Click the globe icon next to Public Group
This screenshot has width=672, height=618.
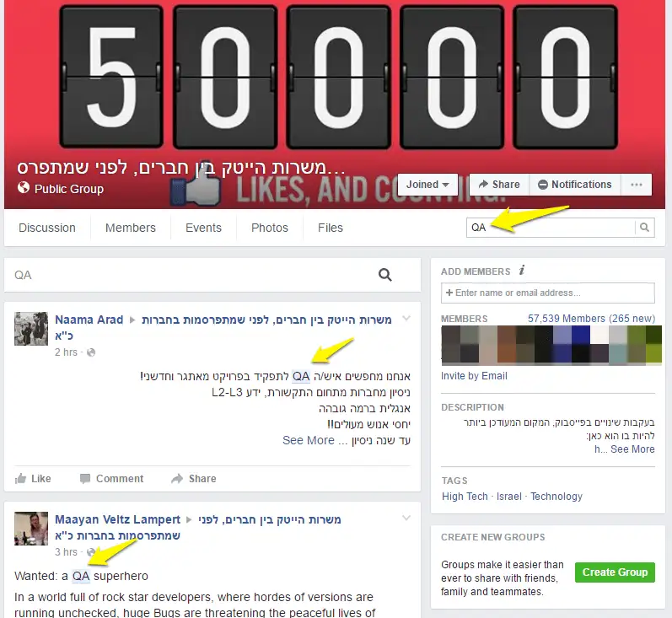coord(24,188)
